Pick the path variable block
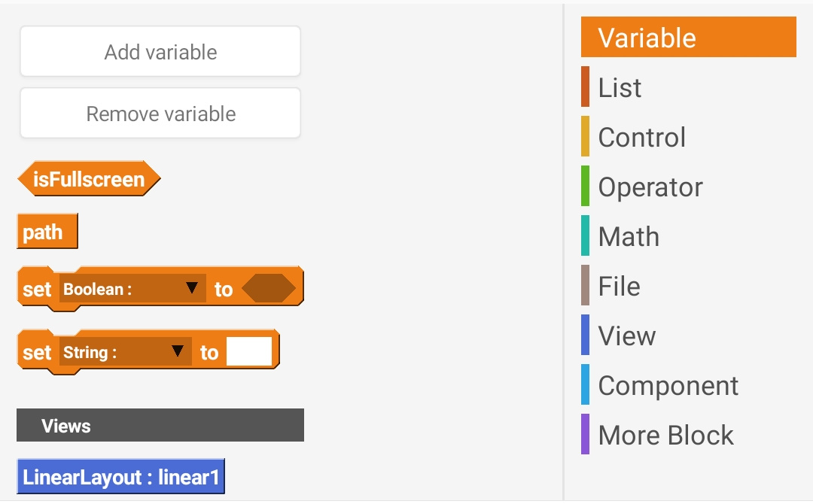813x504 pixels. 47,232
